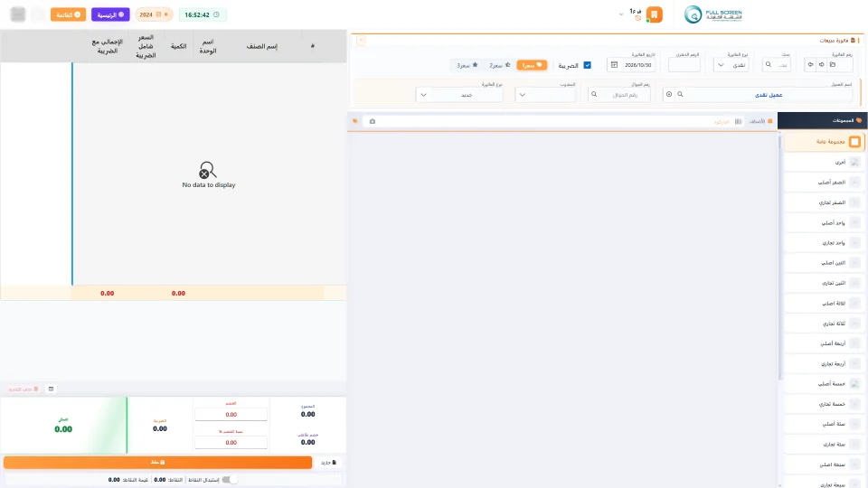Click search icon in customer name field
The height and width of the screenshot is (488, 868).
point(680,95)
